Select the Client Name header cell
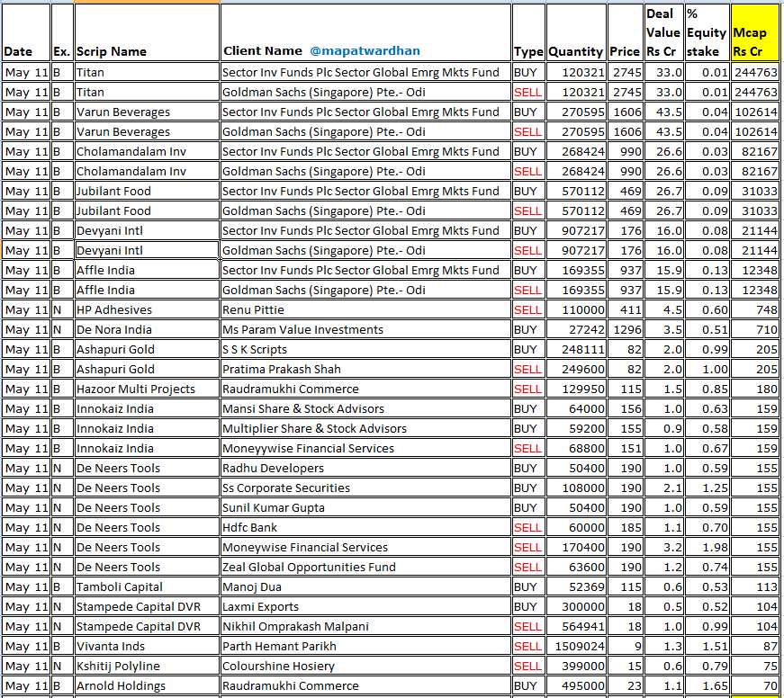Screen dimensions: 784x698 click(365, 32)
